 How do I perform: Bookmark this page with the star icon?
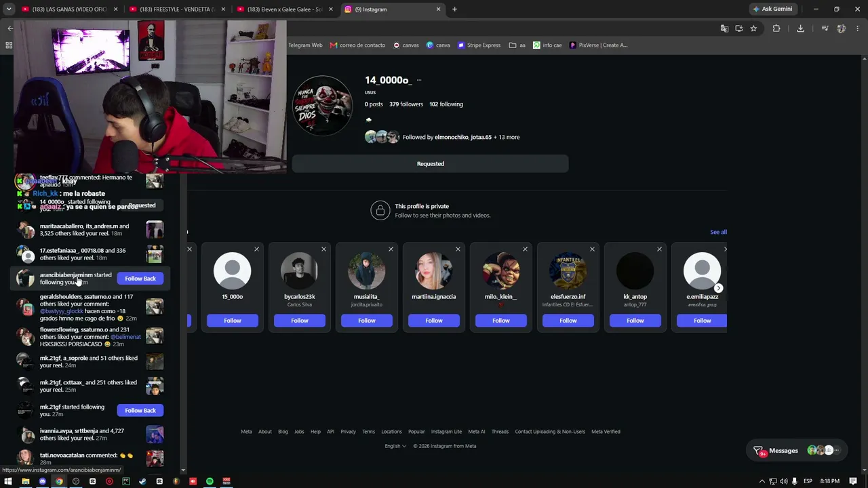pos(753,28)
